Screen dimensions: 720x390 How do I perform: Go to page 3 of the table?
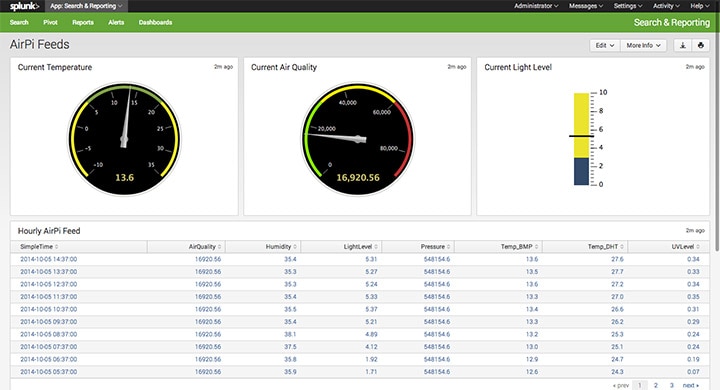pyautogui.click(x=671, y=385)
